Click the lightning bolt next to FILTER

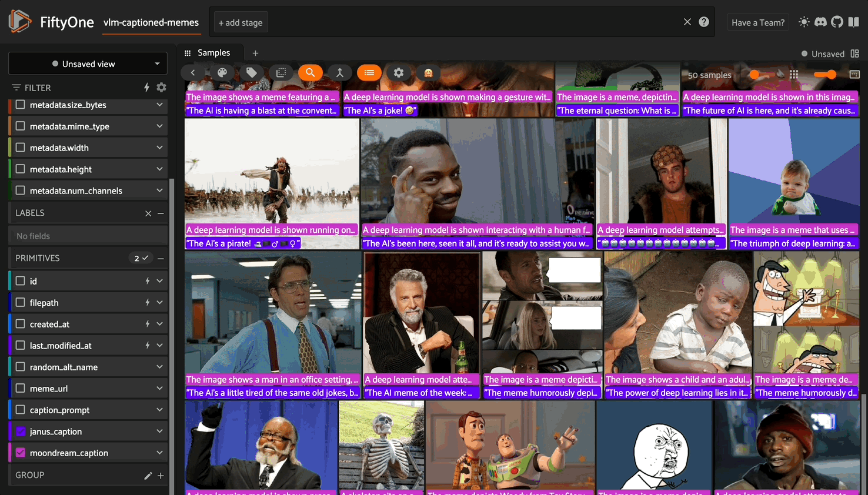point(146,87)
